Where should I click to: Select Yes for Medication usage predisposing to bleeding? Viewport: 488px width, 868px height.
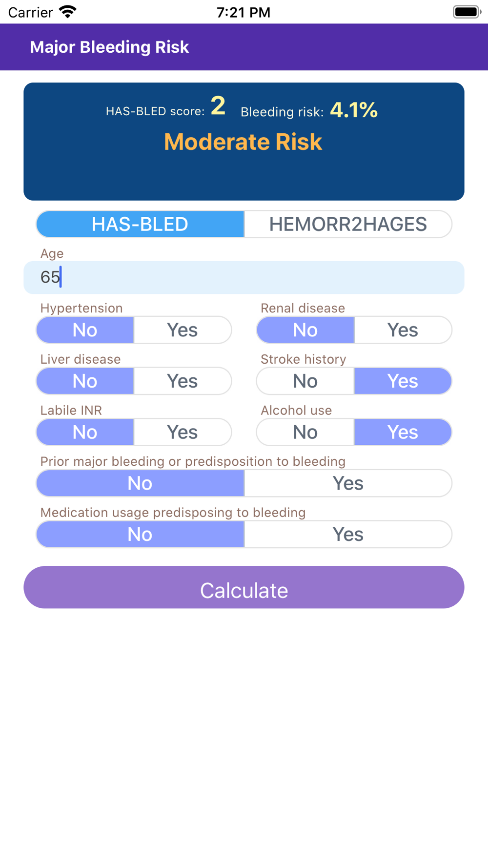(x=348, y=534)
